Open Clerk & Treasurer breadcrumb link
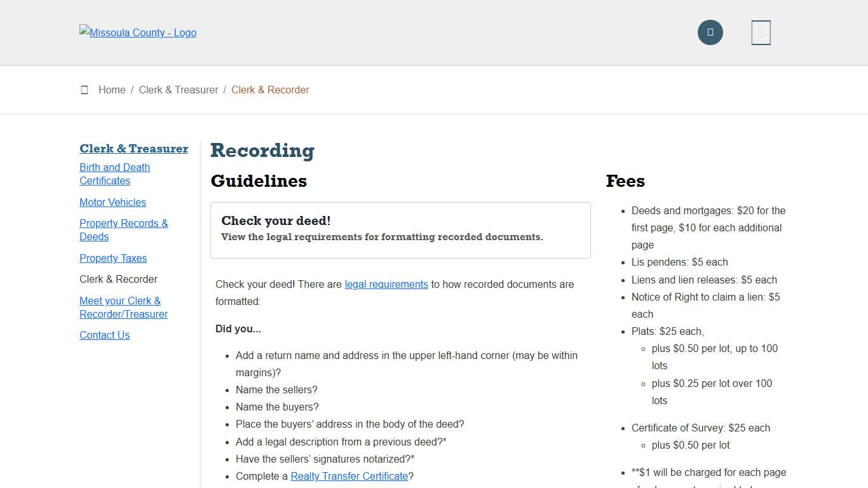This screenshot has height=488, width=868. (x=179, y=90)
